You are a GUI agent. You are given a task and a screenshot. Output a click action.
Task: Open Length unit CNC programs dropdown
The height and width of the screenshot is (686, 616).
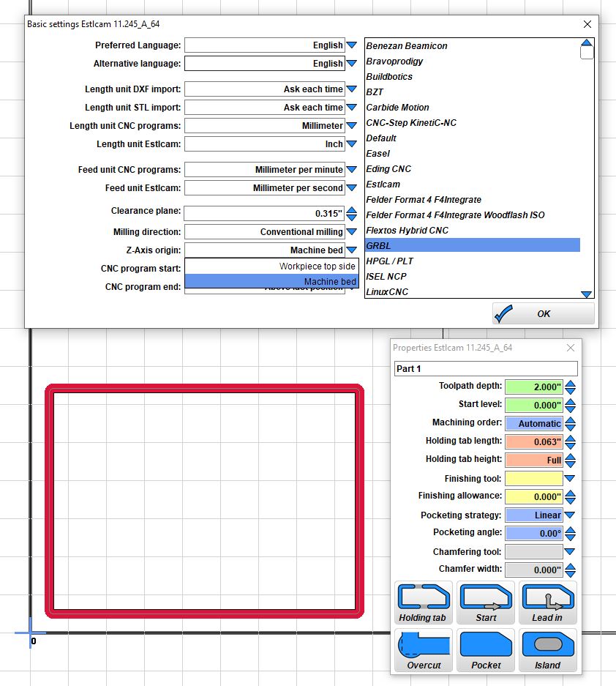tap(351, 126)
